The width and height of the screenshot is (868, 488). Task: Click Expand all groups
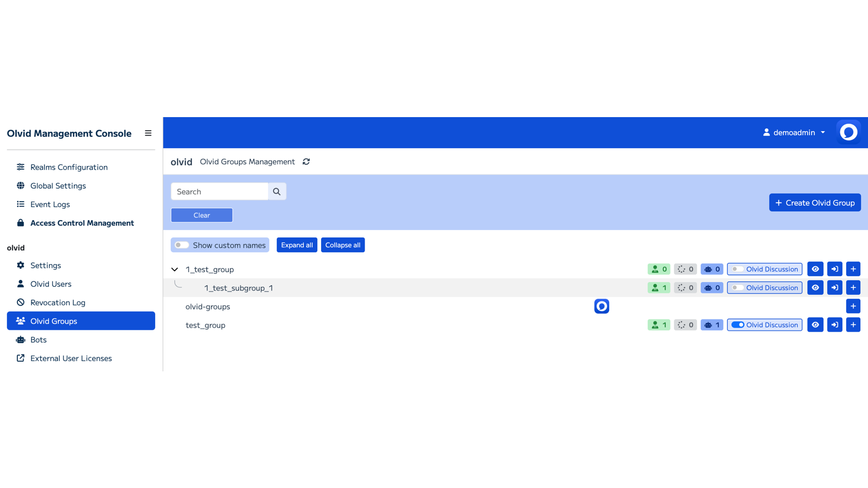(297, 245)
